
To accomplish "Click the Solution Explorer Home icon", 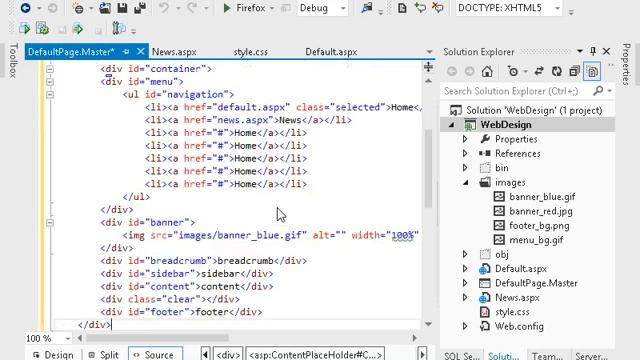I will point(487,71).
